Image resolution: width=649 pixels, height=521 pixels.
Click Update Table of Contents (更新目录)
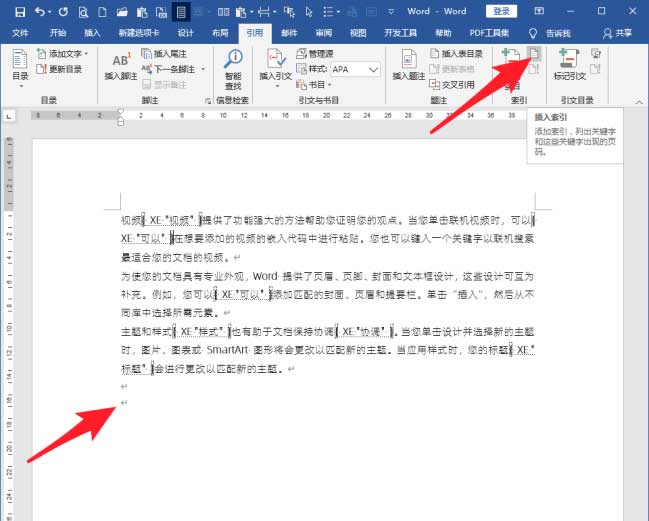tap(64, 69)
